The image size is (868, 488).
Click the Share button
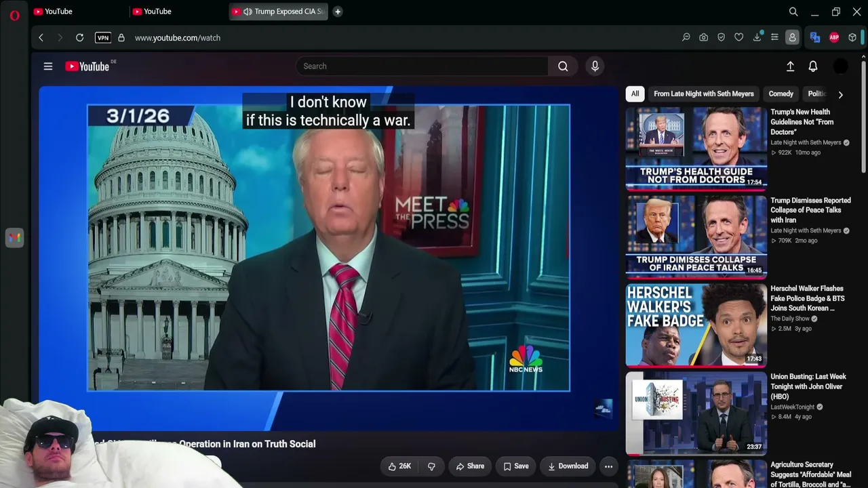point(470,466)
